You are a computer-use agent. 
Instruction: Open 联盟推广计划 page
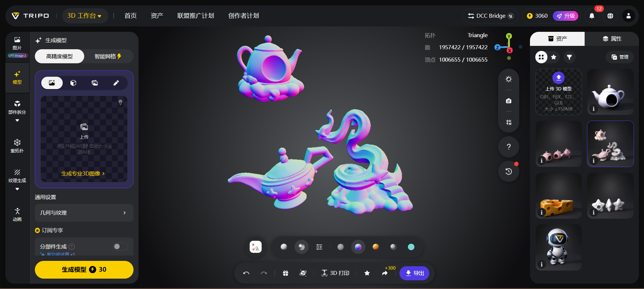pyautogui.click(x=196, y=16)
